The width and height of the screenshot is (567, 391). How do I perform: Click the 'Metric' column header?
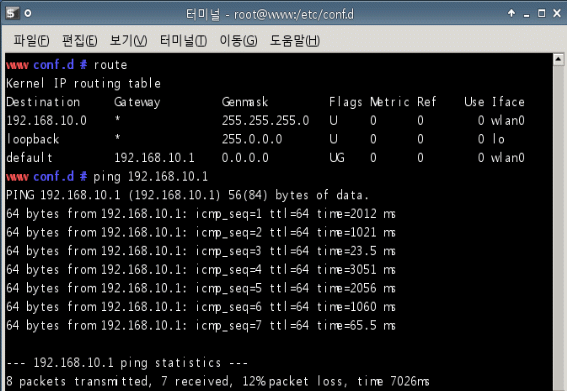coord(389,102)
